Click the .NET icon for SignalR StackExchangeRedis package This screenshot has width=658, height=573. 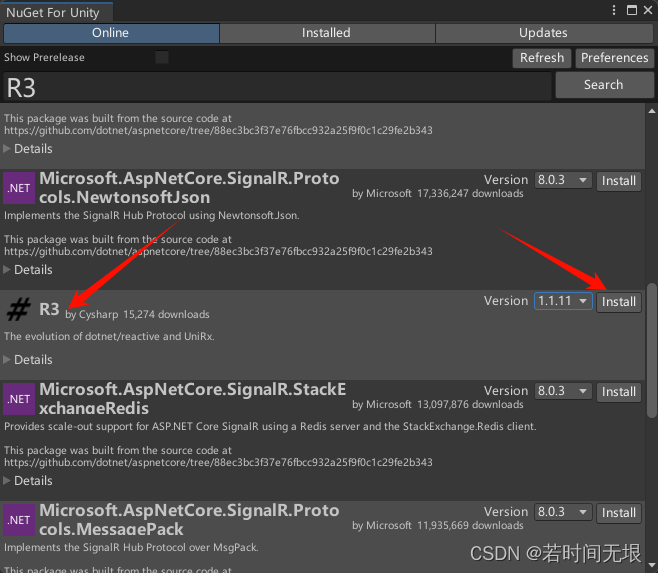pos(19,399)
